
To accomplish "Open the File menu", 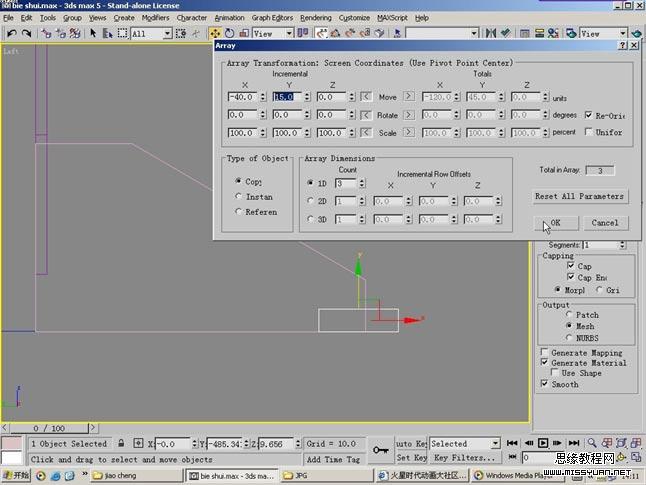I will [x=8, y=18].
